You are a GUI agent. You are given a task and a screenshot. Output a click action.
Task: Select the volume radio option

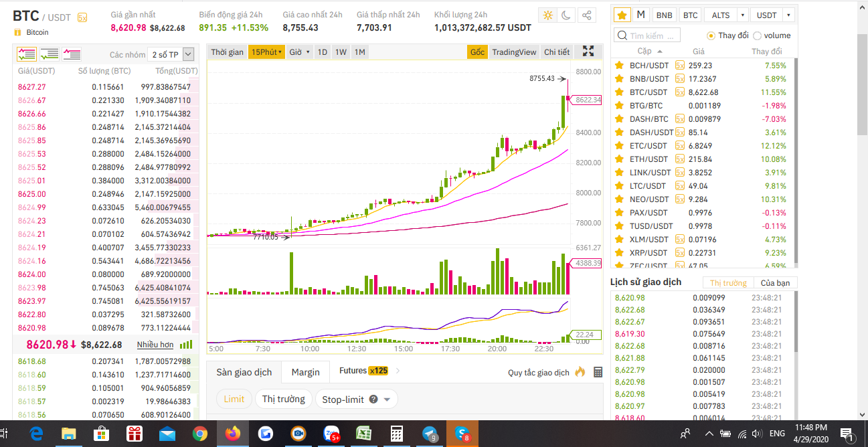click(757, 35)
